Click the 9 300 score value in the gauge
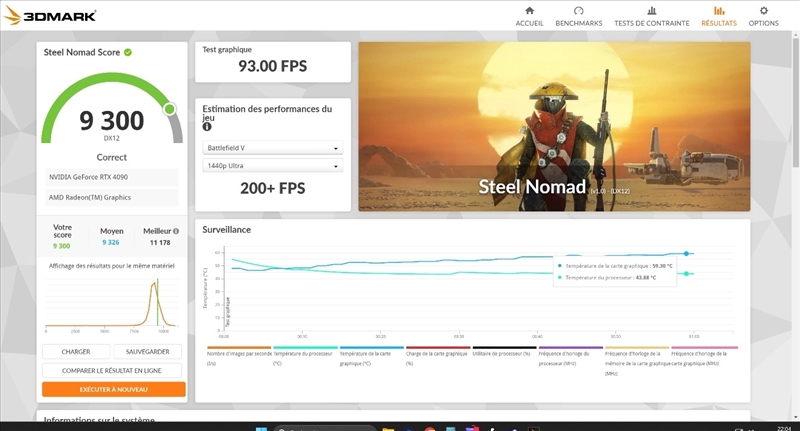 click(x=112, y=121)
